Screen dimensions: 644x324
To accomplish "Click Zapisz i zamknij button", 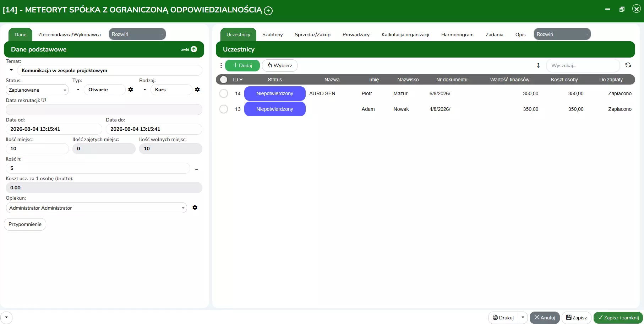I will tap(618, 318).
